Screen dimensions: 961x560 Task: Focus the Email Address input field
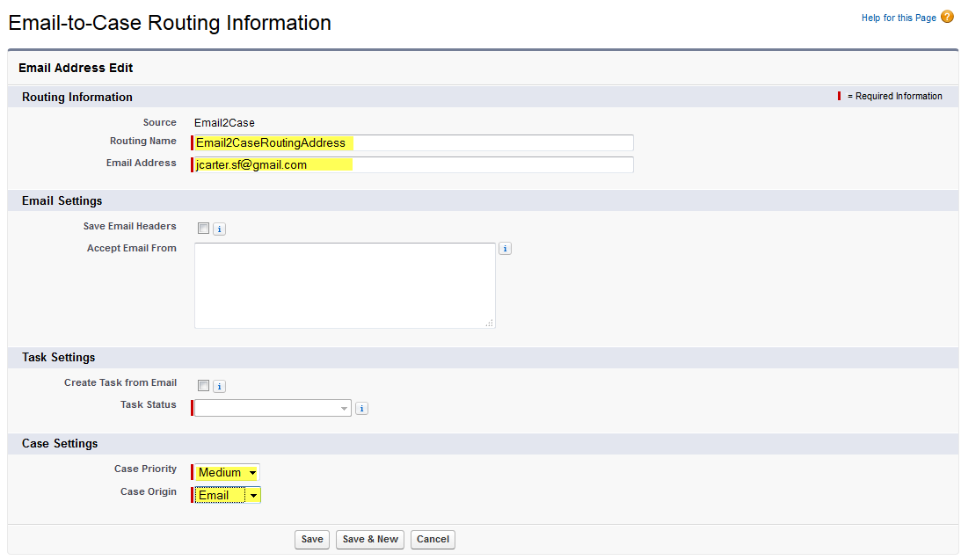(413, 165)
